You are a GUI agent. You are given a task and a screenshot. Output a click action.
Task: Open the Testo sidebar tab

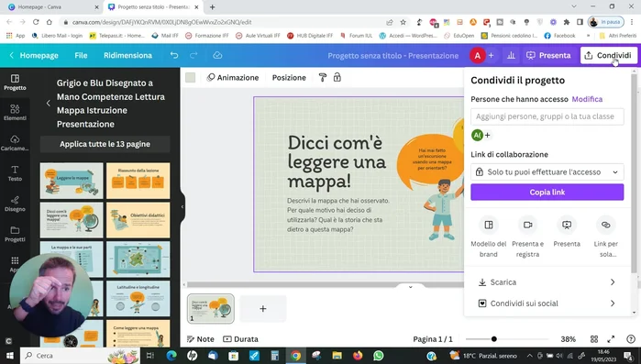point(15,172)
